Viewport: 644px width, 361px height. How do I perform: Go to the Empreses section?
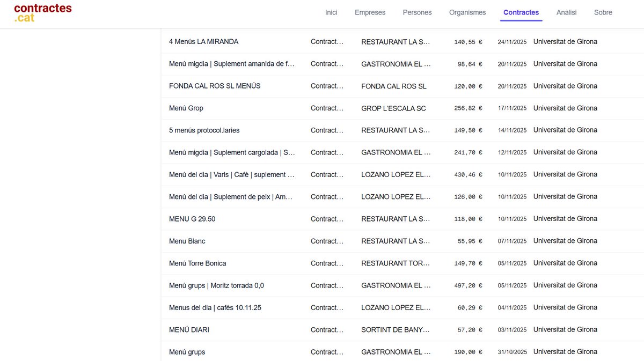(x=370, y=12)
